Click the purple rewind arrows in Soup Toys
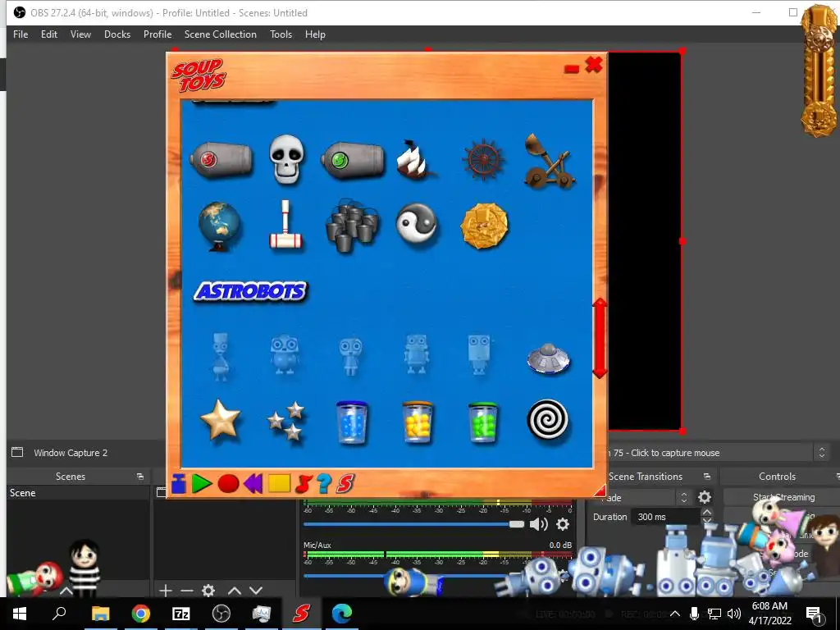The width and height of the screenshot is (840, 630). (x=253, y=484)
